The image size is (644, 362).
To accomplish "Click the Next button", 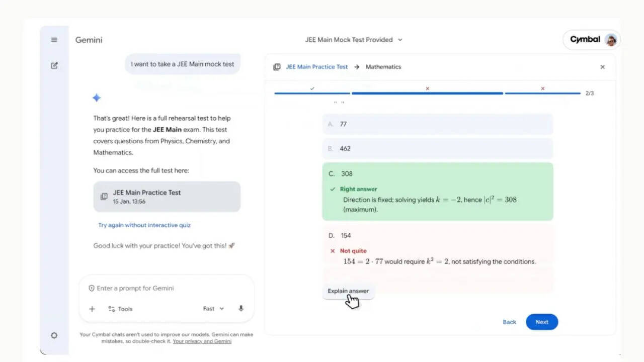I will (x=542, y=322).
